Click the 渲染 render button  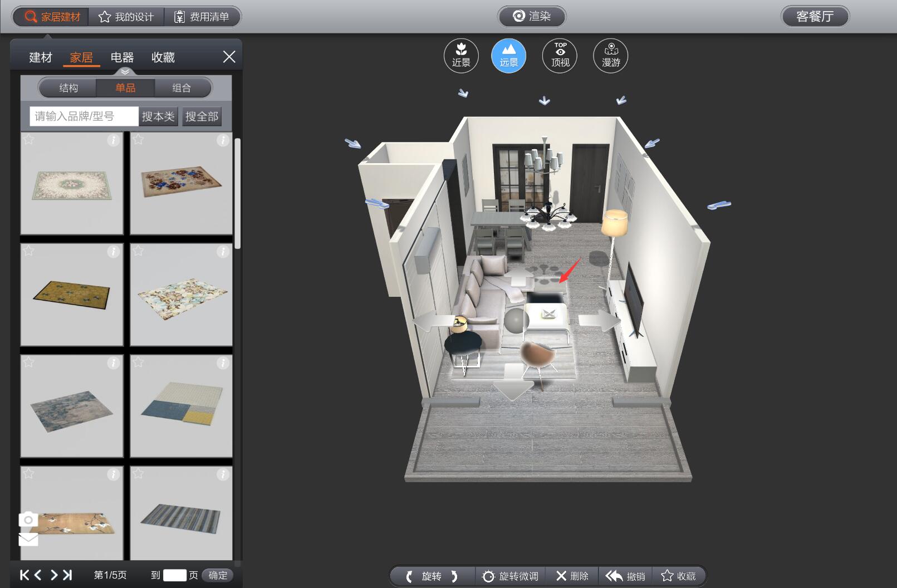[532, 17]
